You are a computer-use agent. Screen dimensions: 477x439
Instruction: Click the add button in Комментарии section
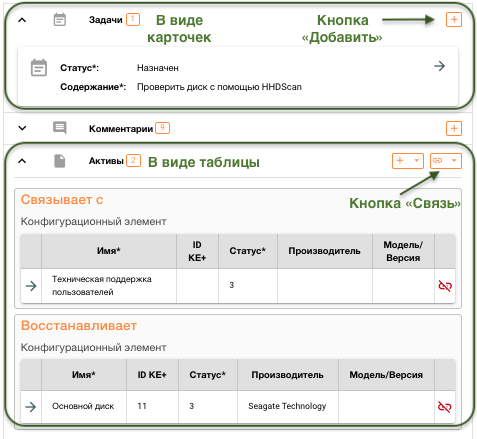click(x=454, y=128)
